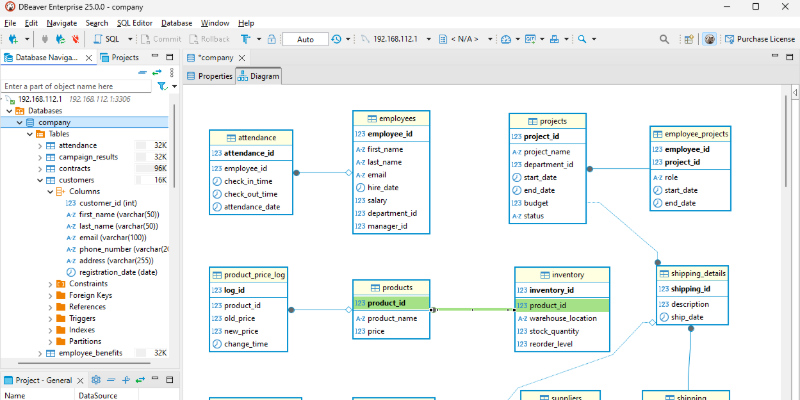
Task: Select the Diagram tab
Action: click(x=259, y=77)
